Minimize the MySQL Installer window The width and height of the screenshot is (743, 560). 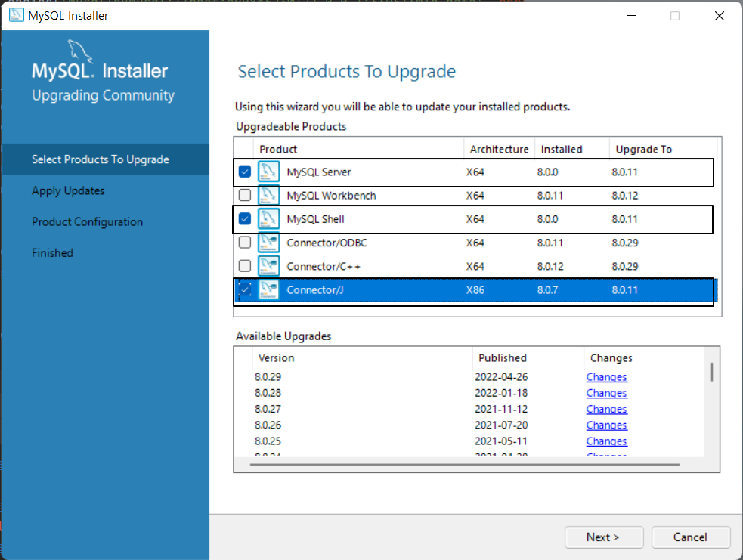tap(631, 16)
